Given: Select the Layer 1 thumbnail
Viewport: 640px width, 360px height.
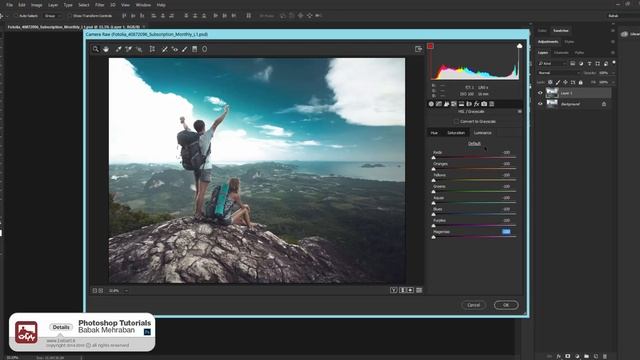Looking at the screenshot, I should [x=552, y=93].
